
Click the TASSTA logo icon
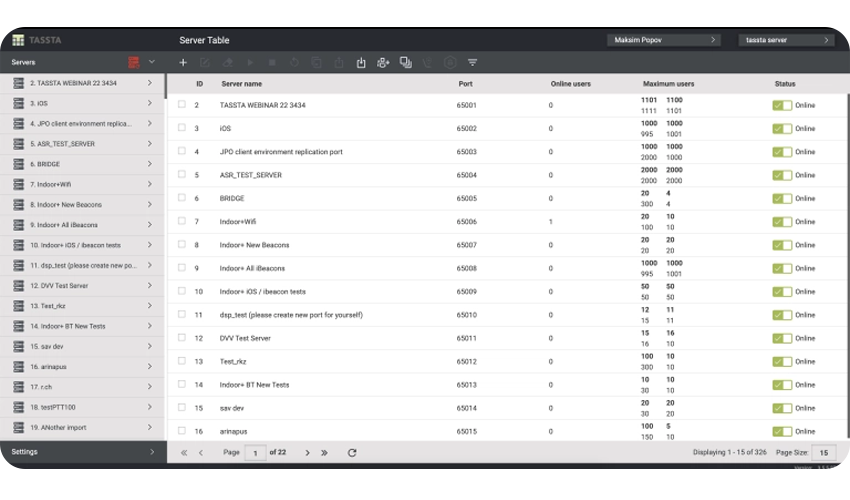18,40
